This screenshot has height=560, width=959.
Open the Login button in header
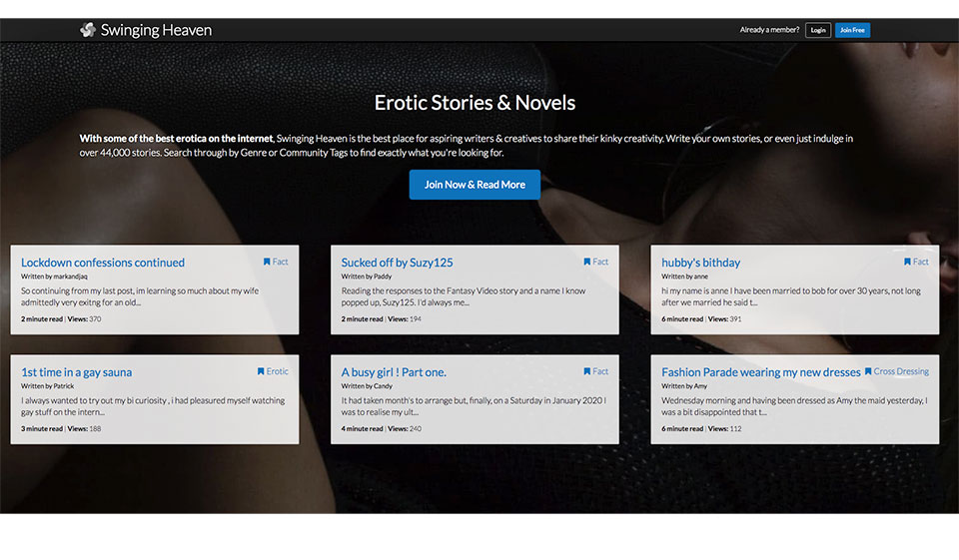(817, 30)
